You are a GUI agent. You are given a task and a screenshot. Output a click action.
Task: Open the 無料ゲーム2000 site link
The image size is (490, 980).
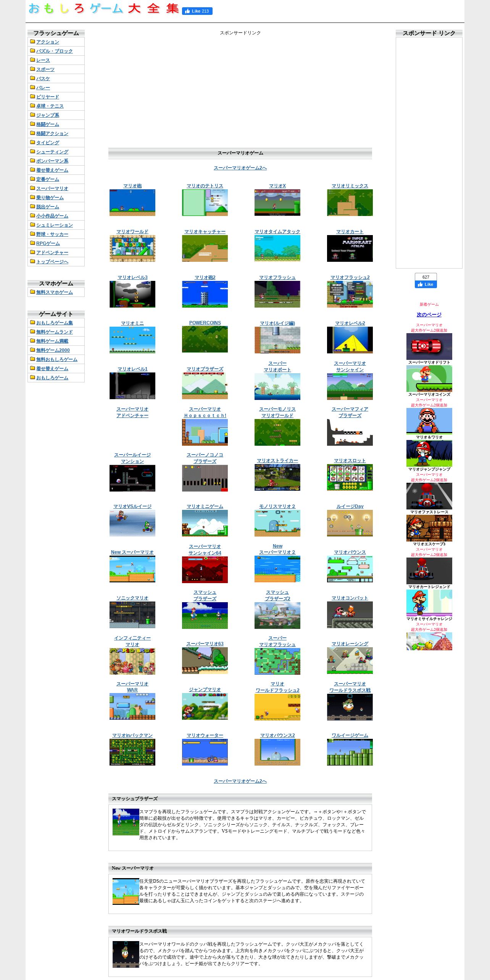53,350
